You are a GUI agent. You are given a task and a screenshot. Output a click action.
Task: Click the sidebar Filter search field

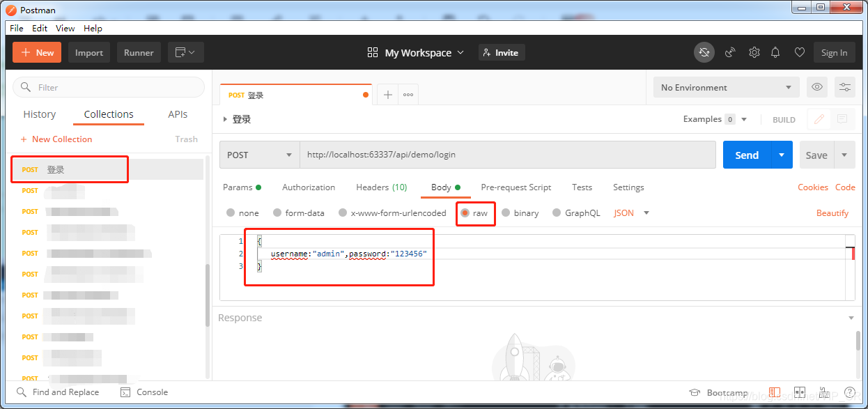coord(109,87)
